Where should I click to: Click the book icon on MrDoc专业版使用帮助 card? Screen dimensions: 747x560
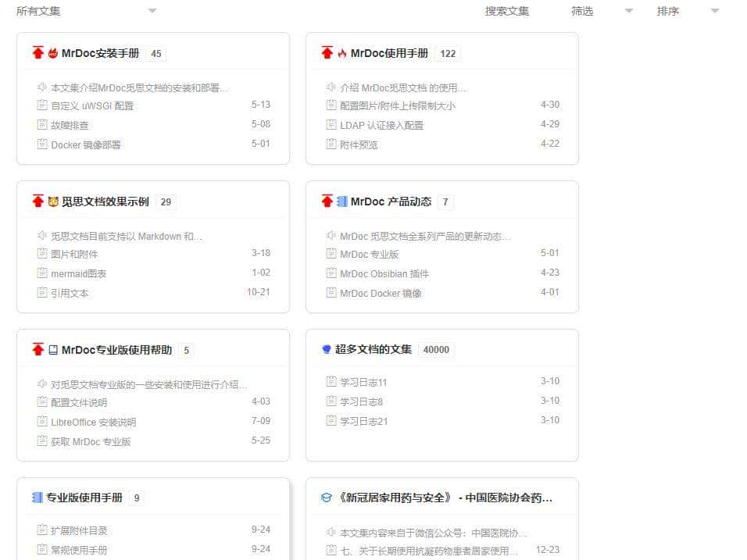coord(52,349)
